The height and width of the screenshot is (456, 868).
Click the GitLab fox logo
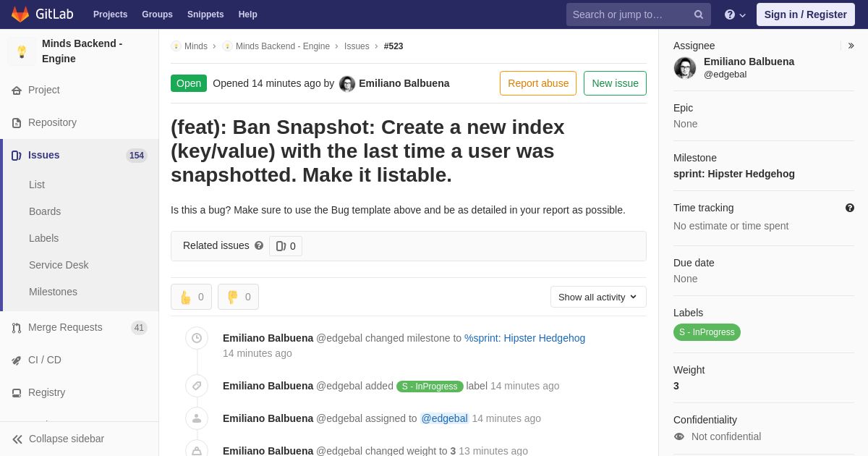click(x=20, y=14)
